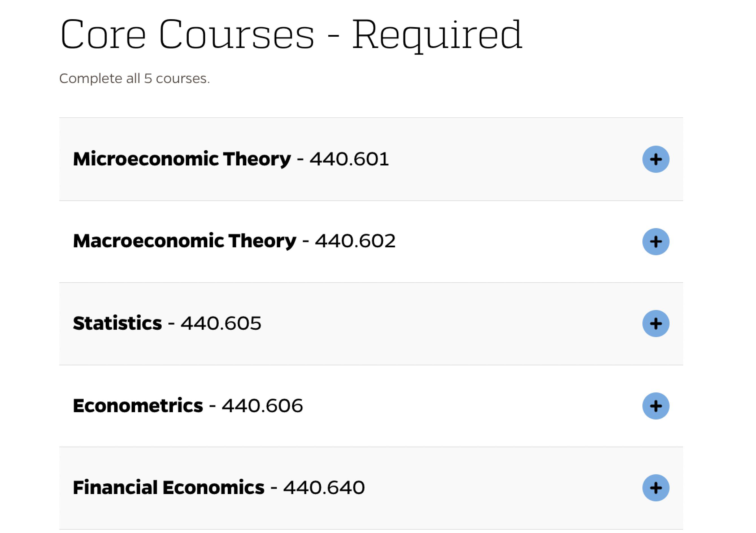Tap the plus icon for Econometrics
756x533 pixels.
tap(656, 406)
